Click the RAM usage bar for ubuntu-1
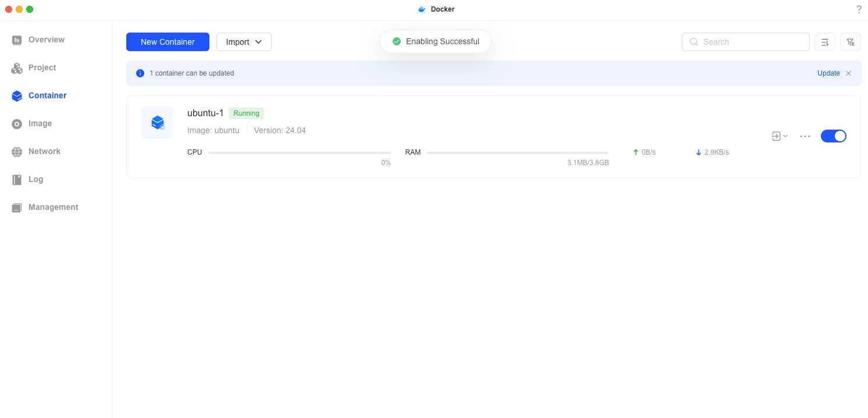The height and width of the screenshot is (418, 868). pyautogui.click(x=517, y=153)
